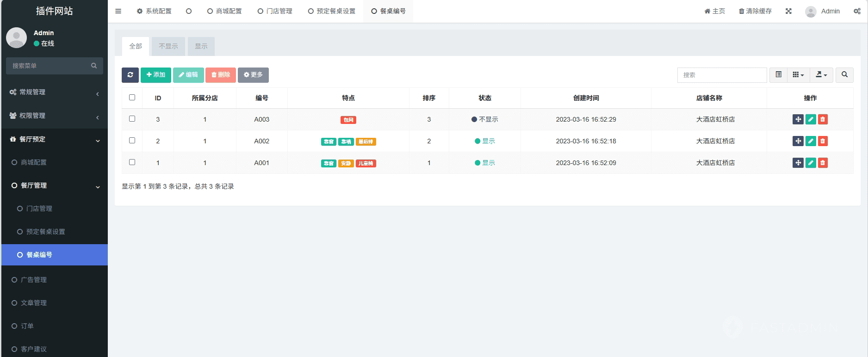Image resolution: width=868 pixels, height=357 pixels.
Task: Expand the 常规管理 sidebar menu
Action: (x=54, y=92)
